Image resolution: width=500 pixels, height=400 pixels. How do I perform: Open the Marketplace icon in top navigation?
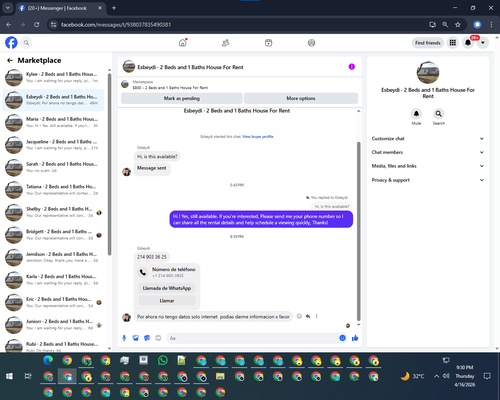(x=268, y=43)
